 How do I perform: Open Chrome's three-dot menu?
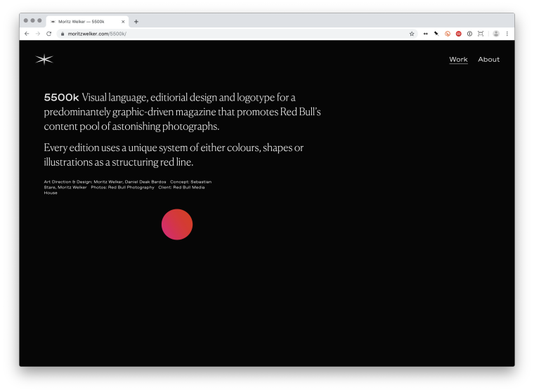[x=507, y=34]
